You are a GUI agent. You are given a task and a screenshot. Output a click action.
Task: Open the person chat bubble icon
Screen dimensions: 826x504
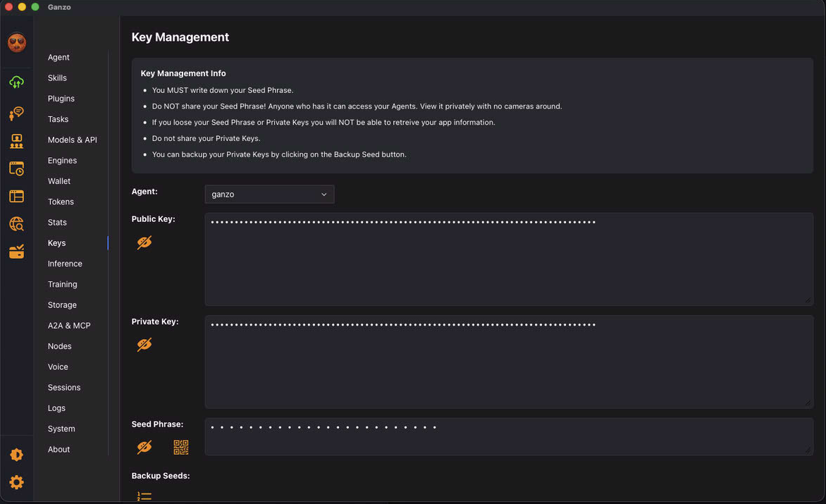(16, 113)
